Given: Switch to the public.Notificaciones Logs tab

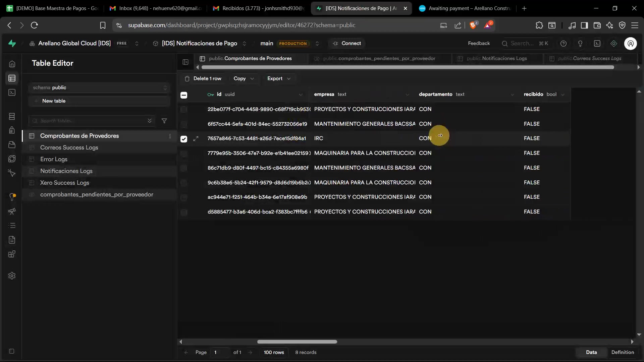Looking at the screenshot, I should point(497,58).
